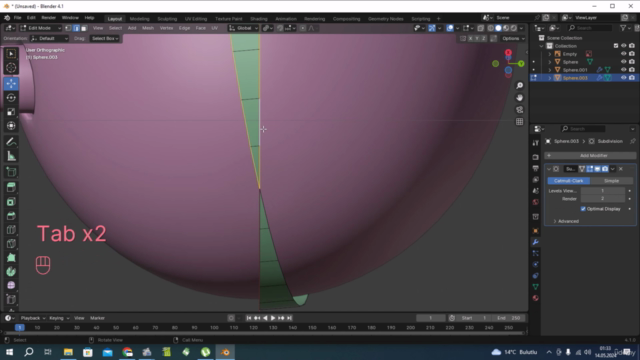
Task: Open the Options dropdown in viewport
Action: (513, 38)
